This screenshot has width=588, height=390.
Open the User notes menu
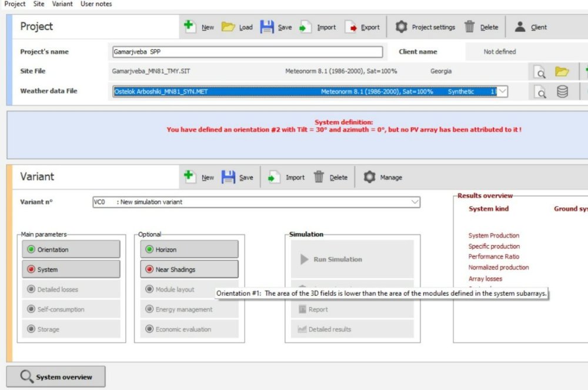[x=96, y=4]
